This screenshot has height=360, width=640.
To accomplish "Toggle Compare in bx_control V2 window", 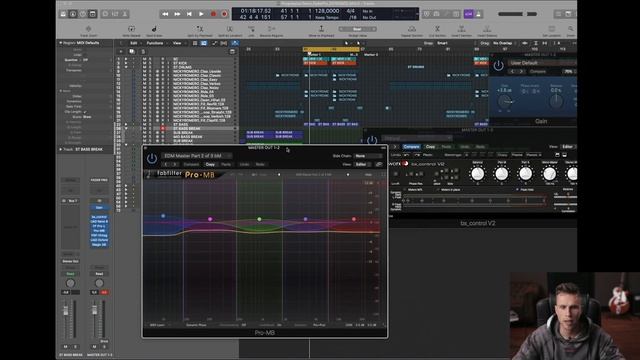I will tap(411, 147).
